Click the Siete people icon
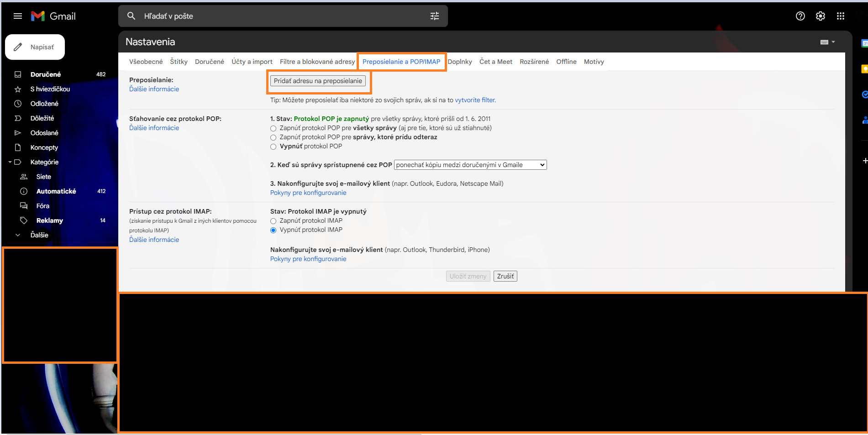 tap(24, 177)
